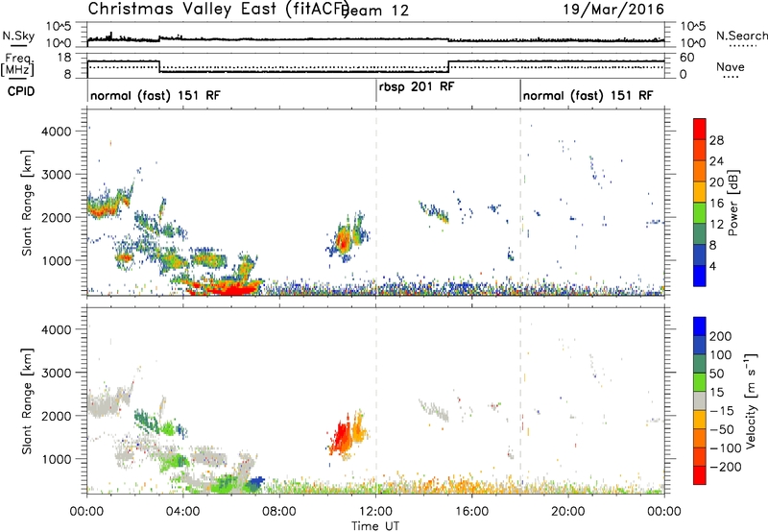Click the 2000 tick on velocity panel axis

tap(56, 416)
